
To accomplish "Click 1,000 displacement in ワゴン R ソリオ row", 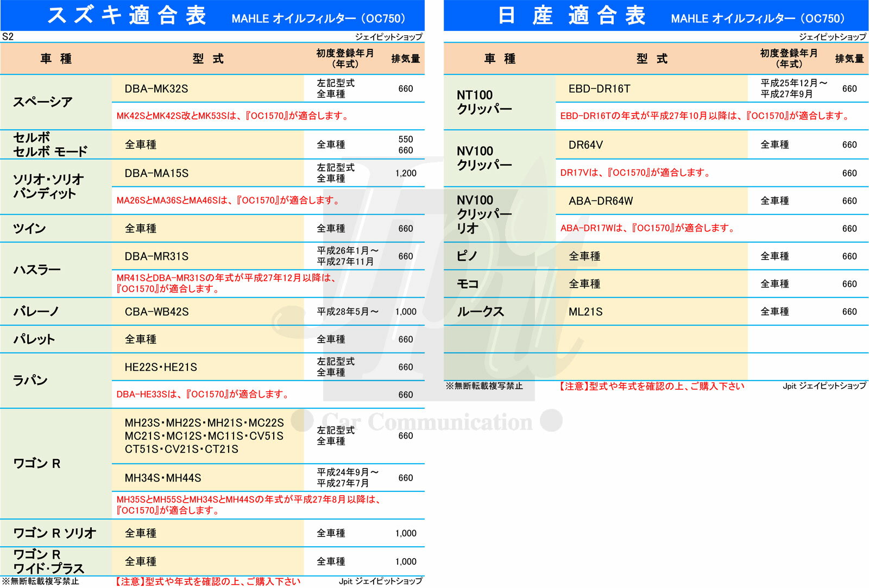I will tap(406, 533).
